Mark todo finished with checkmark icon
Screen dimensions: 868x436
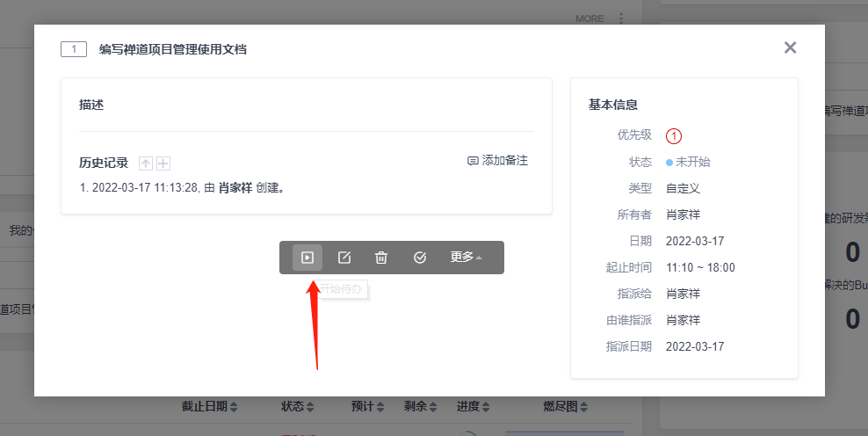pyautogui.click(x=420, y=258)
